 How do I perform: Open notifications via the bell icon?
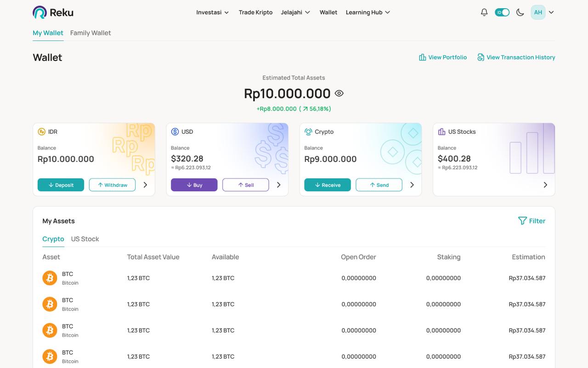484,12
